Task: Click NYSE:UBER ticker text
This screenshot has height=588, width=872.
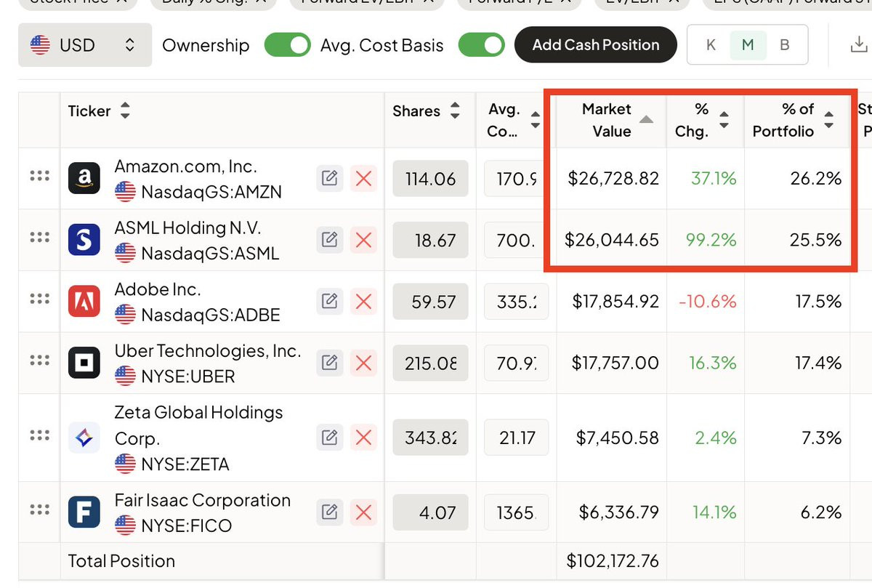Action: 188,376
